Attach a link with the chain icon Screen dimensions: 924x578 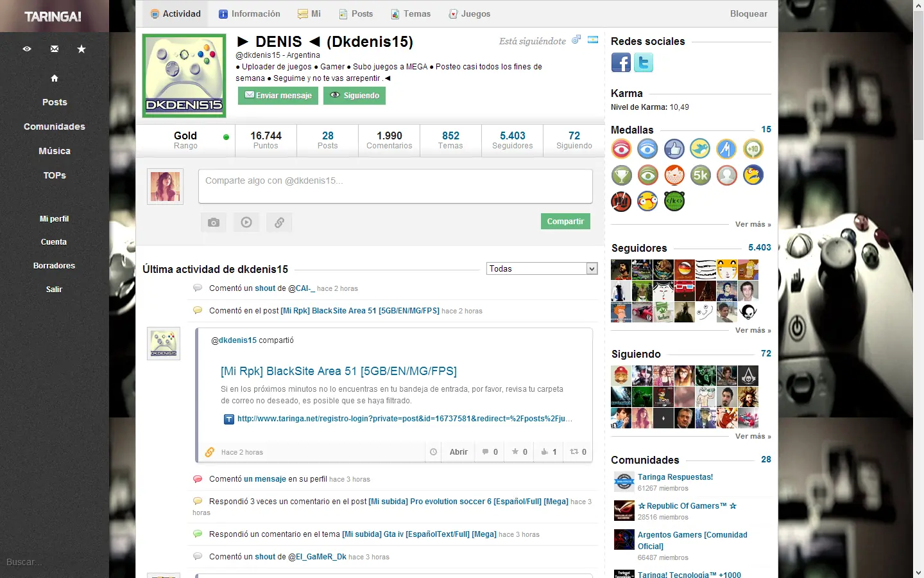pyautogui.click(x=279, y=222)
